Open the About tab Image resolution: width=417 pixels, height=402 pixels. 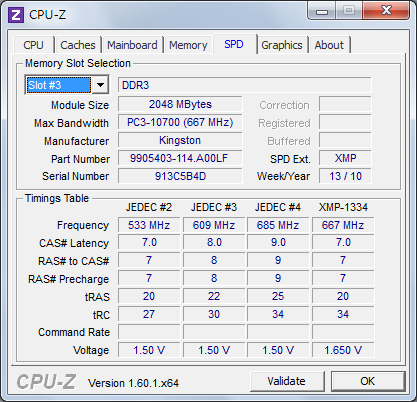coord(329,45)
